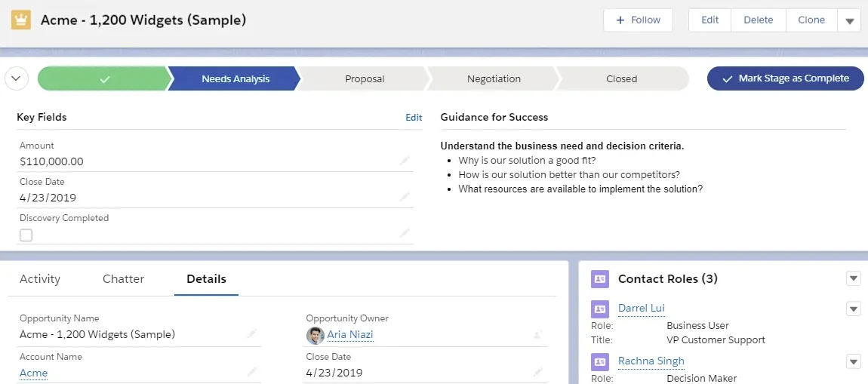Select the Proposal stage in path
The height and width of the screenshot is (384, 868).
point(365,78)
